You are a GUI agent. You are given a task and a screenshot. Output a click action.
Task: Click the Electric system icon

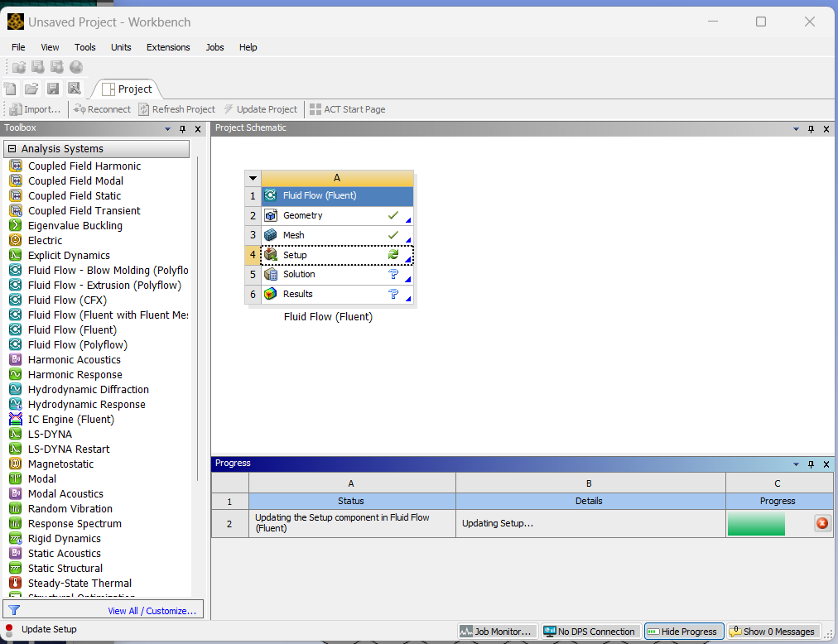point(16,241)
